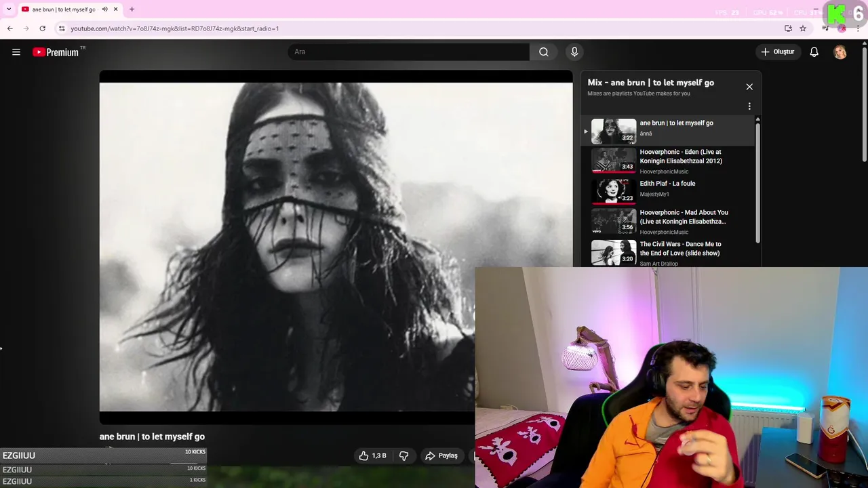
Task: Click the video title below the player
Action: [152, 436]
